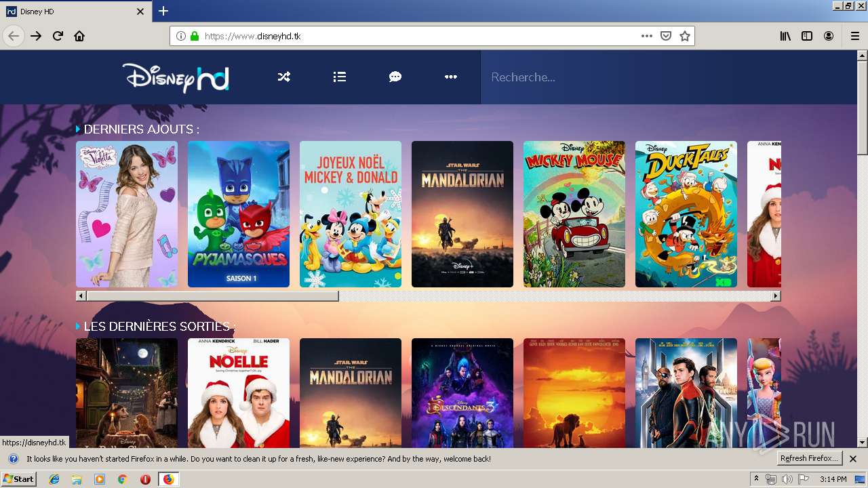Open the Pyjamasques Saison 1 poster
Image resolution: width=868 pixels, height=488 pixels.
point(239,214)
